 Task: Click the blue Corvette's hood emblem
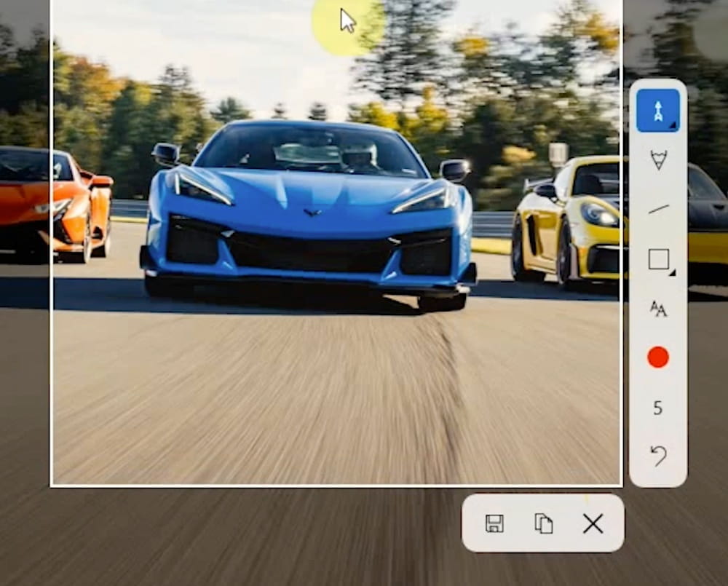pos(312,213)
